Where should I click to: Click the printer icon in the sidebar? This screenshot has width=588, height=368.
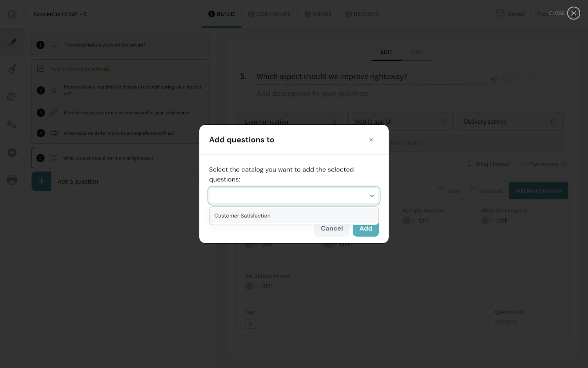click(x=12, y=180)
